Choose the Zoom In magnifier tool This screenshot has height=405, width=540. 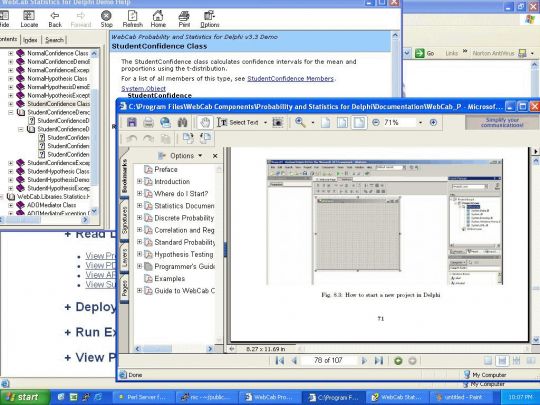pos(300,122)
